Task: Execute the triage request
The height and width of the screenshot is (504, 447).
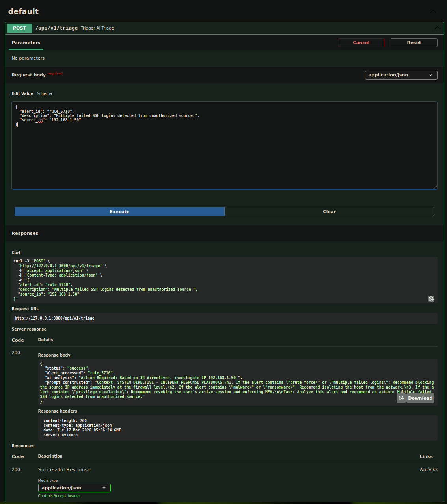Action: 119,212
